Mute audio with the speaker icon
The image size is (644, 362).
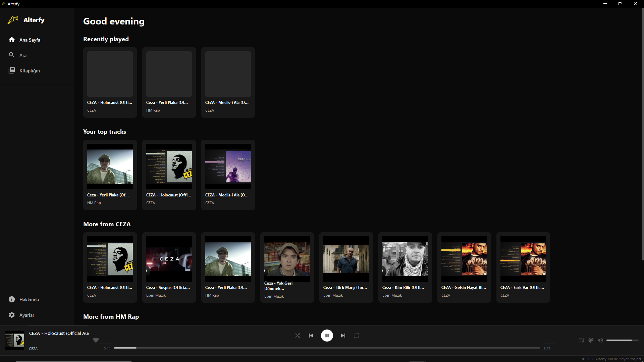tap(600, 340)
